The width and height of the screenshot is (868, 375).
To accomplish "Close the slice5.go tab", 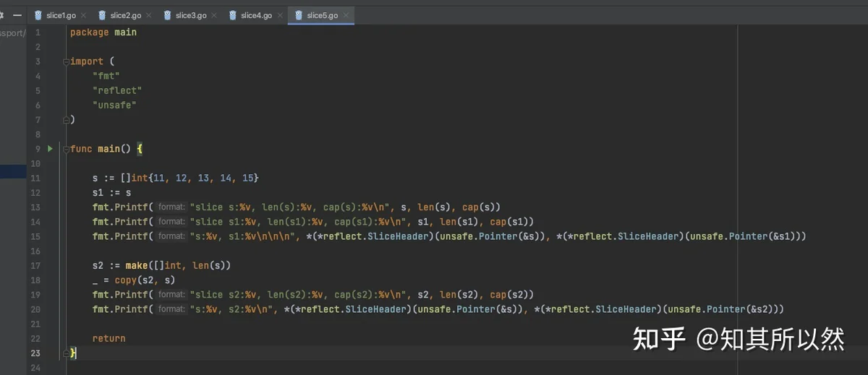I will 347,15.
